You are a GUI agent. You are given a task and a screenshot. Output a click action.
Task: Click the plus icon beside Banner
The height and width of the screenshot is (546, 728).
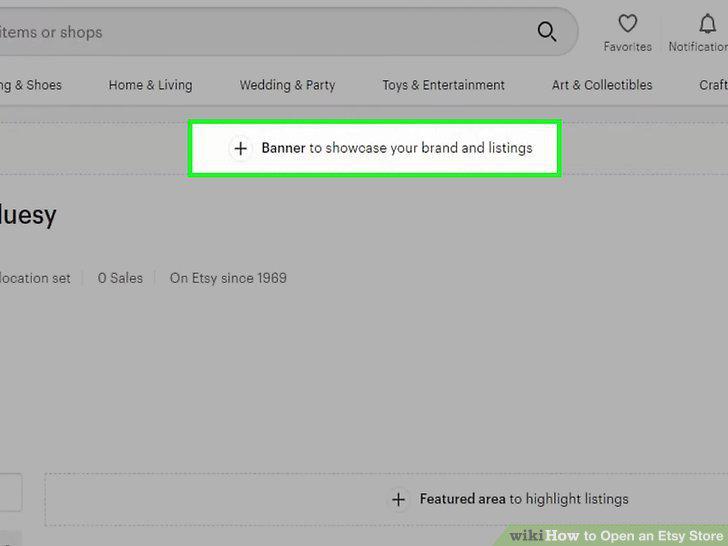point(240,149)
